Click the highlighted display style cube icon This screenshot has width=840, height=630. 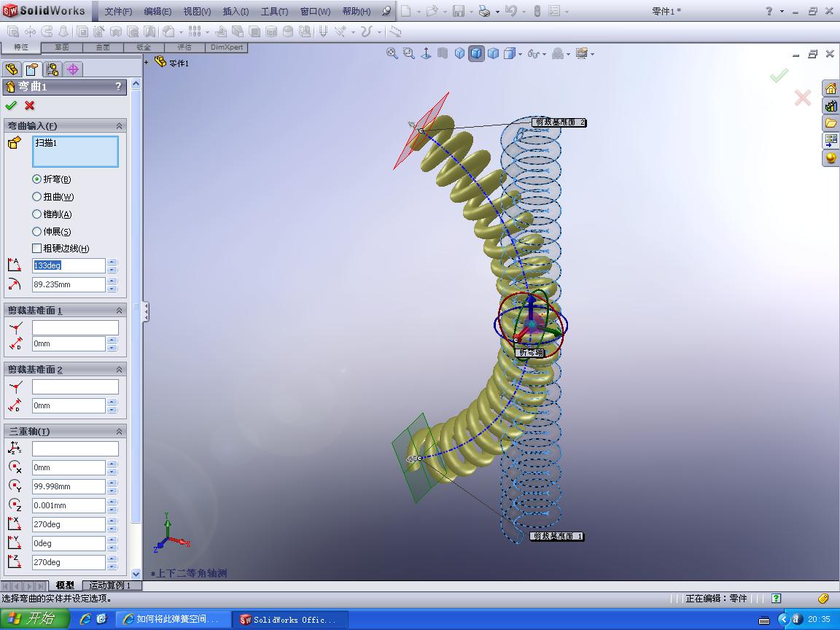[476, 53]
